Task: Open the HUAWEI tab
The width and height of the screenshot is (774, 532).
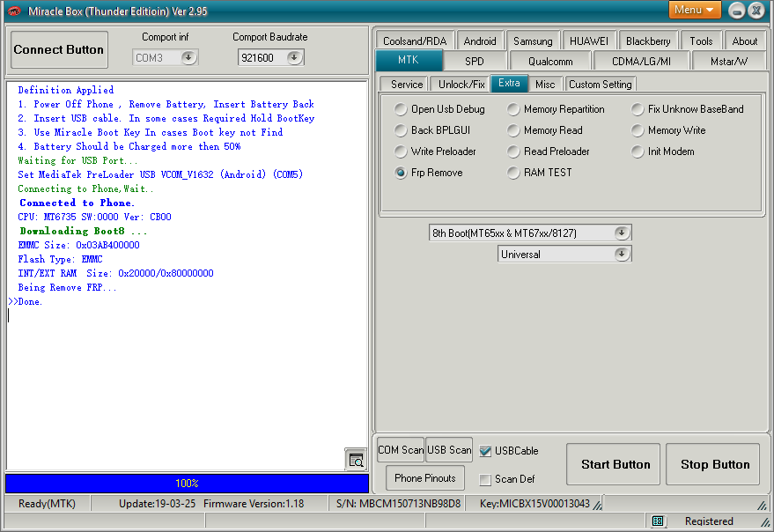Action: 589,41
